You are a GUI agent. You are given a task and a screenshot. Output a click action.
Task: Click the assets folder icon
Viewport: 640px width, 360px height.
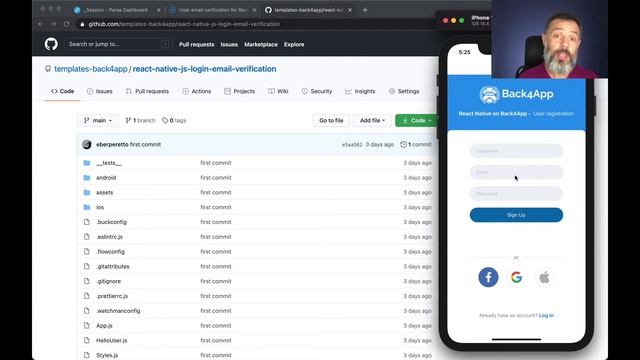click(x=87, y=192)
